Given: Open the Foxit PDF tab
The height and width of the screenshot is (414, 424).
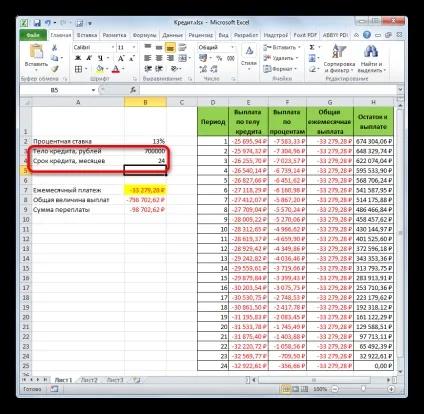Looking at the screenshot, I should pos(305,35).
